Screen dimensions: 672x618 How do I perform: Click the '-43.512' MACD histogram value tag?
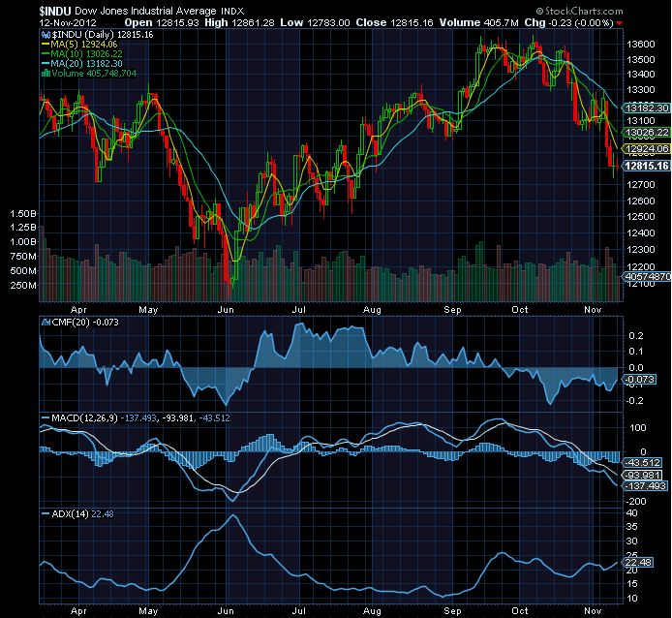point(642,463)
